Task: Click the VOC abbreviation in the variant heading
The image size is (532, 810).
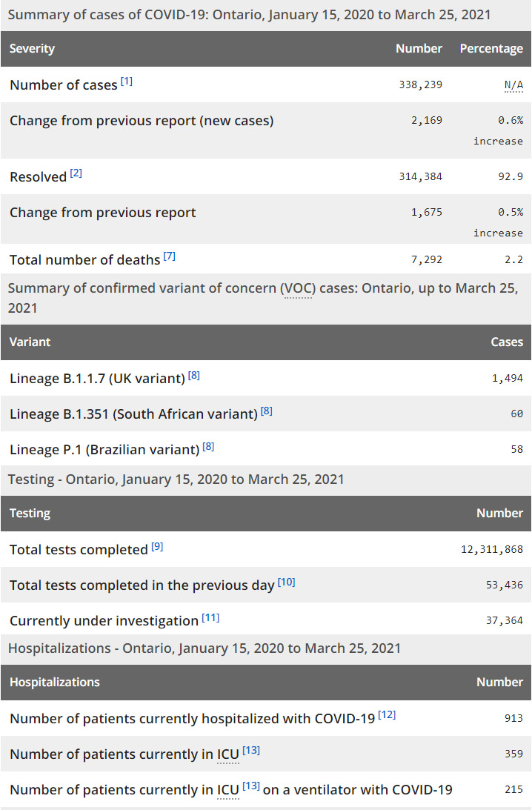Action: [297, 288]
